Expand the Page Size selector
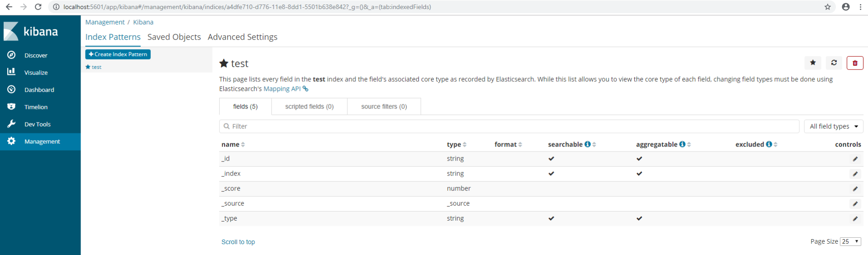Viewport: 868px width, 255px height. point(850,241)
